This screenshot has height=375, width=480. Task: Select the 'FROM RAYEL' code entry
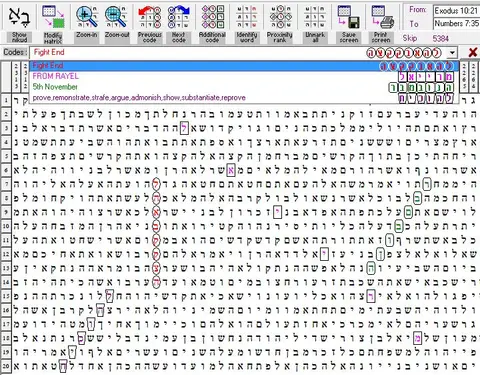tap(244, 76)
